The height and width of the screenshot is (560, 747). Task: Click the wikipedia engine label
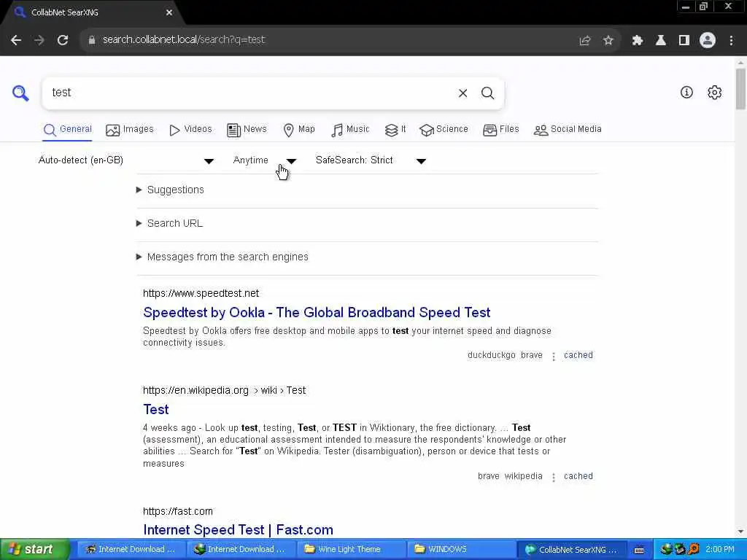coord(523,476)
